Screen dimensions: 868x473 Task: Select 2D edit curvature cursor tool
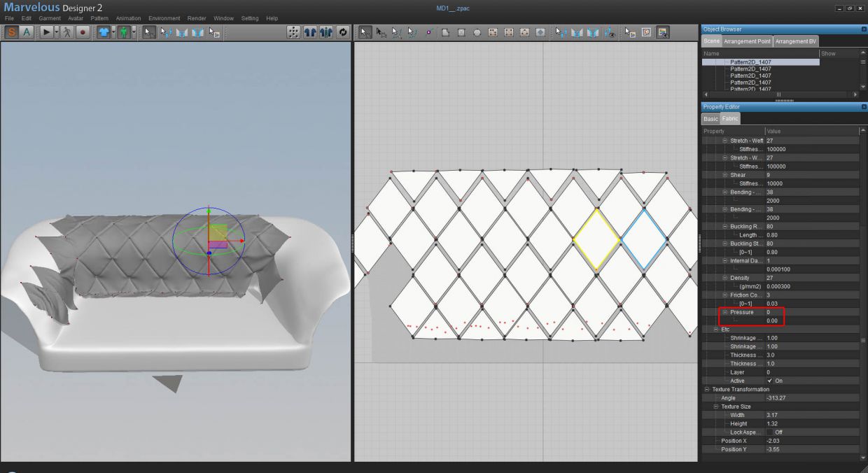396,32
